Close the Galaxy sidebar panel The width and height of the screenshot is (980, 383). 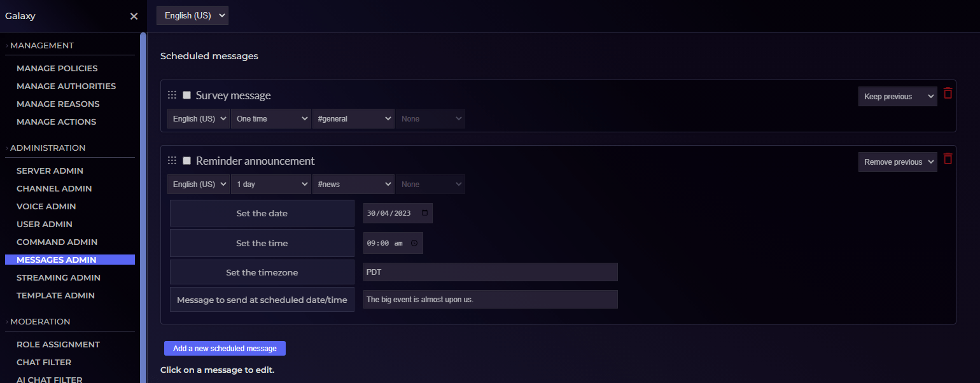pos(134,16)
